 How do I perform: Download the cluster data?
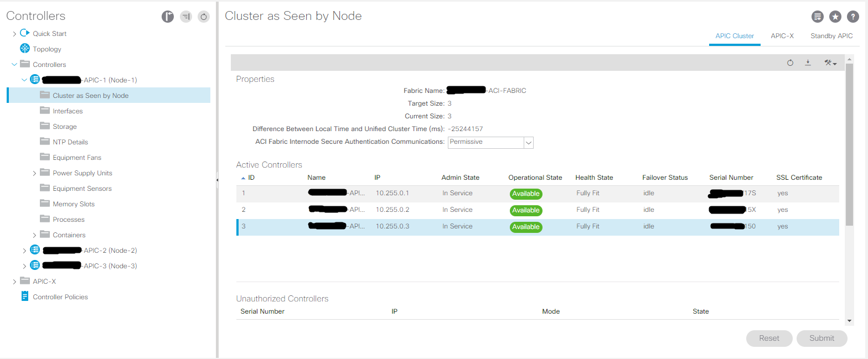click(x=808, y=63)
